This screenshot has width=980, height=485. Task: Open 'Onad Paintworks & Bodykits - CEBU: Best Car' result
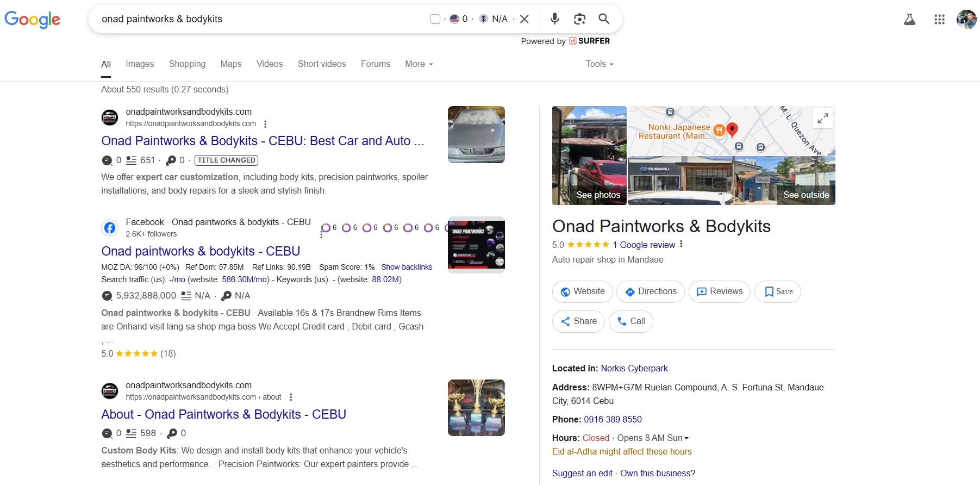[263, 141]
